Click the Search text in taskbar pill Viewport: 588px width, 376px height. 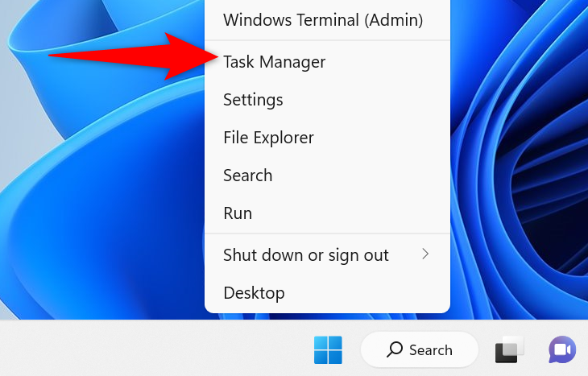(430, 350)
